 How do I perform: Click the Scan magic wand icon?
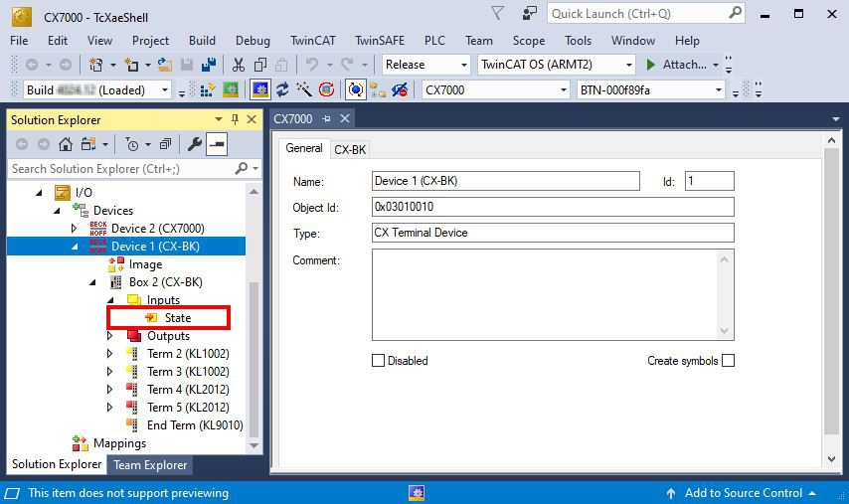point(304,89)
